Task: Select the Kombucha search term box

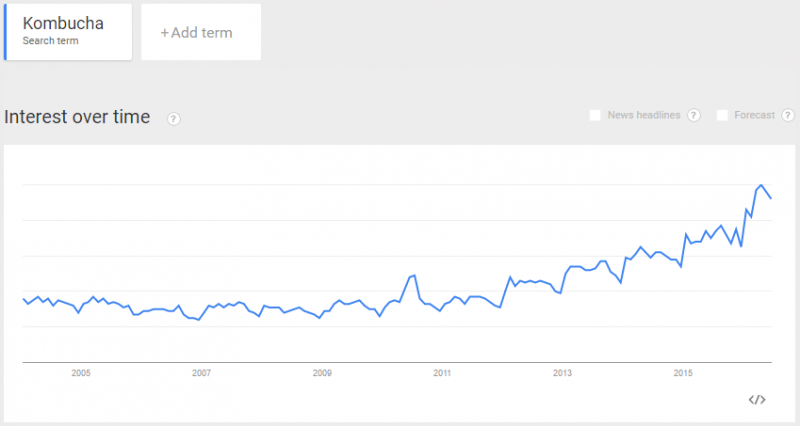Action: [x=68, y=32]
